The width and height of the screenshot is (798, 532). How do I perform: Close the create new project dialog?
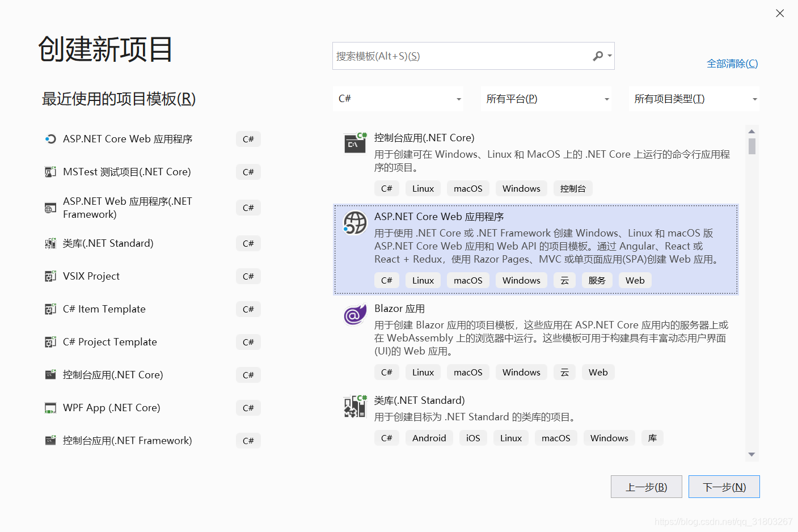click(780, 13)
